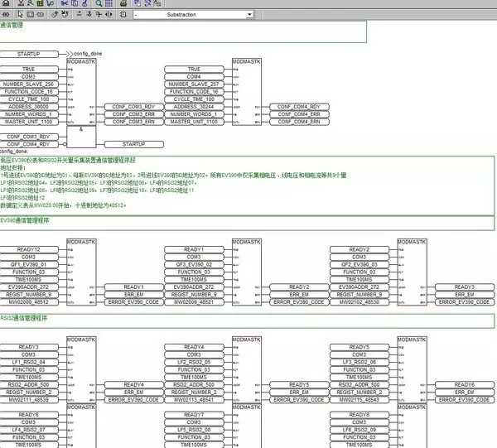Click the Copy icon beside the scissors
The width and height of the screenshot is (497, 448).
click(75, 3)
